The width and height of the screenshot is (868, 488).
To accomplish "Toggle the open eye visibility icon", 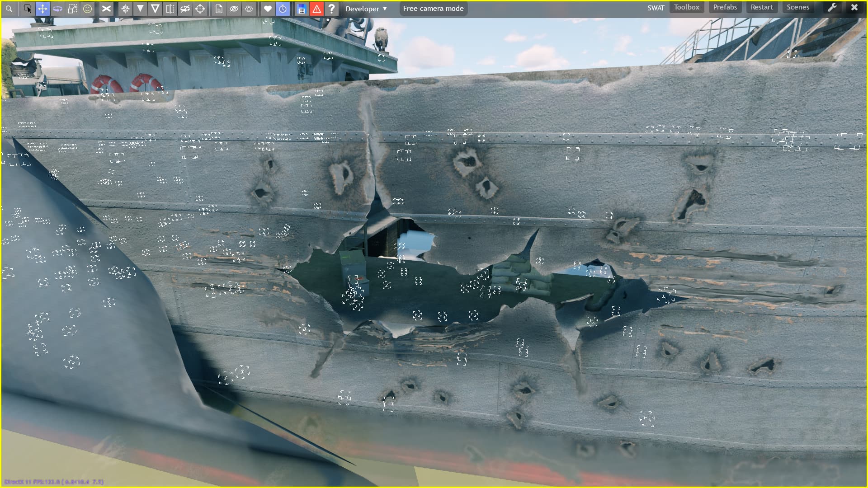I will [249, 9].
